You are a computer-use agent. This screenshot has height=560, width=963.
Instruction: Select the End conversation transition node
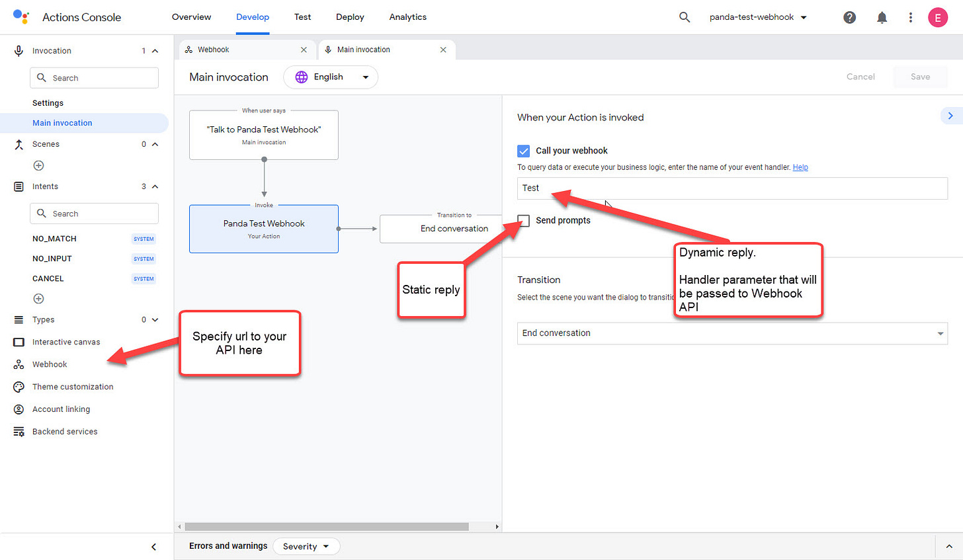tap(441, 229)
